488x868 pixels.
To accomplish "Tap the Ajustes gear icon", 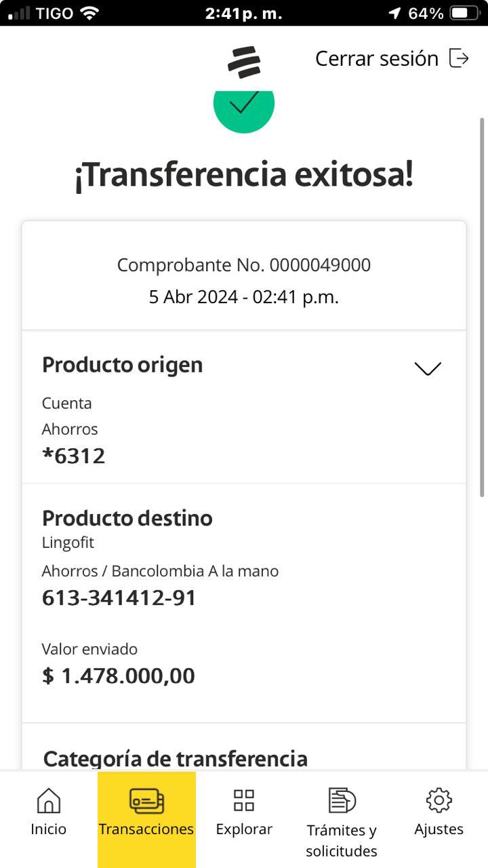I will point(439,800).
